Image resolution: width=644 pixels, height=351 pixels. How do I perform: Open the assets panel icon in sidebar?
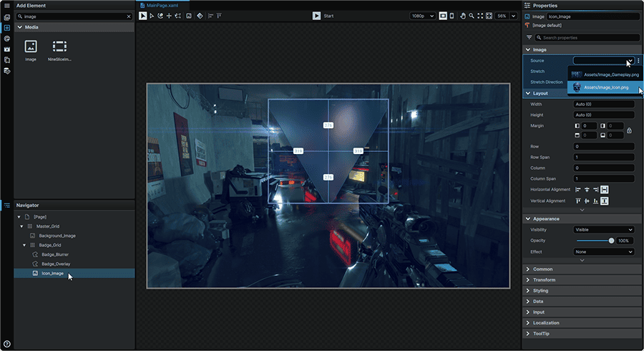click(x=7, y=17)
